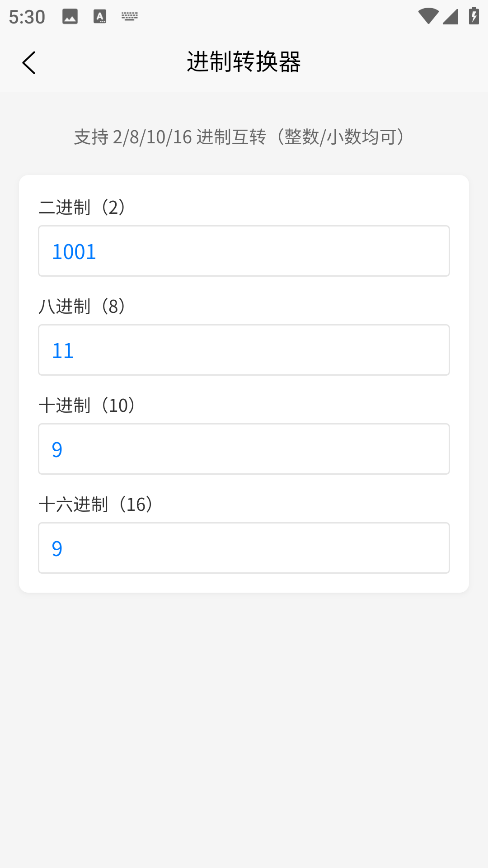Select the octal value 11

63,350
